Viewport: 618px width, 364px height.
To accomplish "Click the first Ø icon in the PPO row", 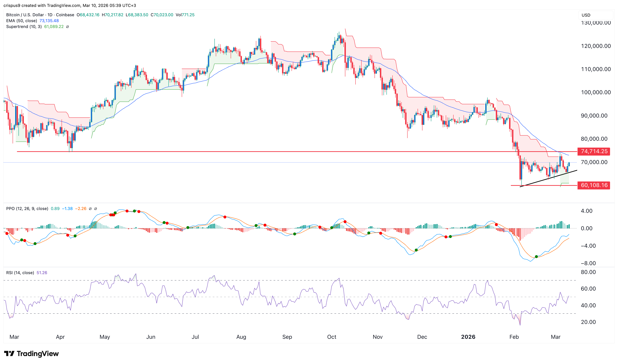I will (91, 208).
